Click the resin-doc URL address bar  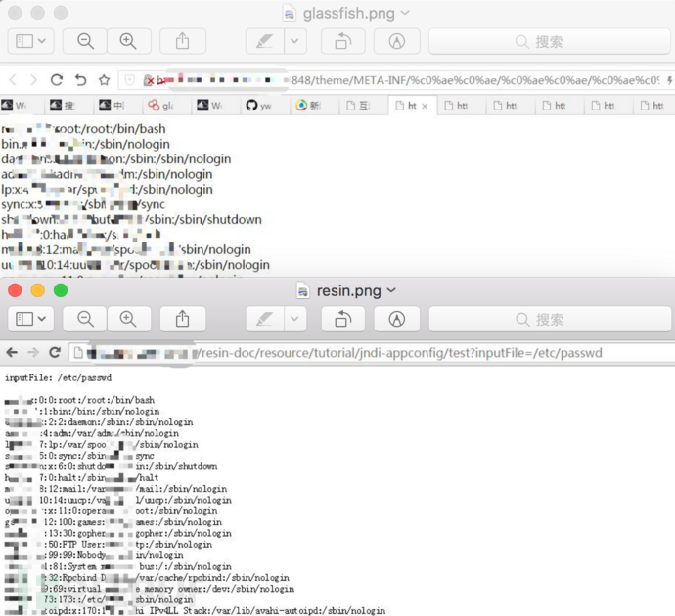pyautogui.click(x=372, y=353)
